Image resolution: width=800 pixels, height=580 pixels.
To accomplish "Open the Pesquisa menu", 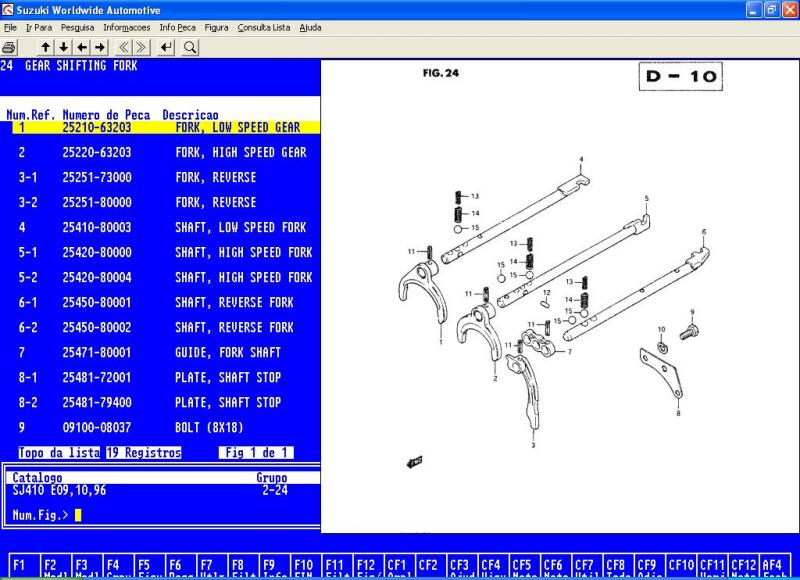I will pyautogui.click(x=78, y=28).
